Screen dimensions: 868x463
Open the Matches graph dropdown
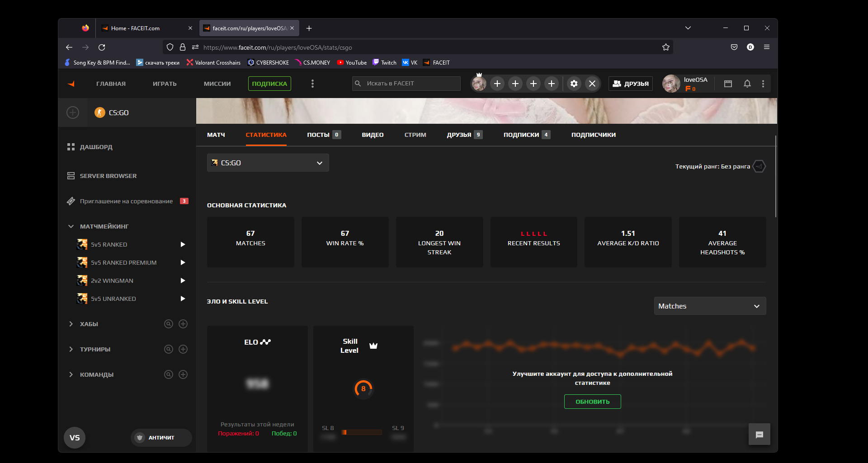point(709,306)
